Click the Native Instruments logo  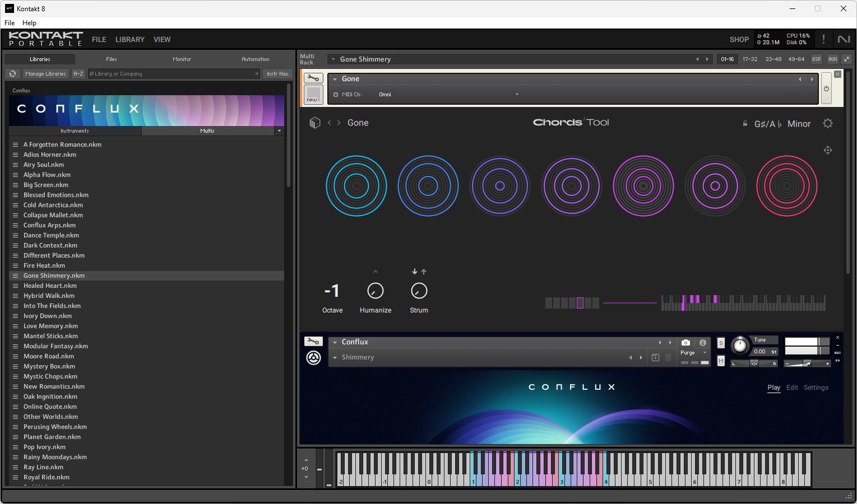(x=844, y=39)
